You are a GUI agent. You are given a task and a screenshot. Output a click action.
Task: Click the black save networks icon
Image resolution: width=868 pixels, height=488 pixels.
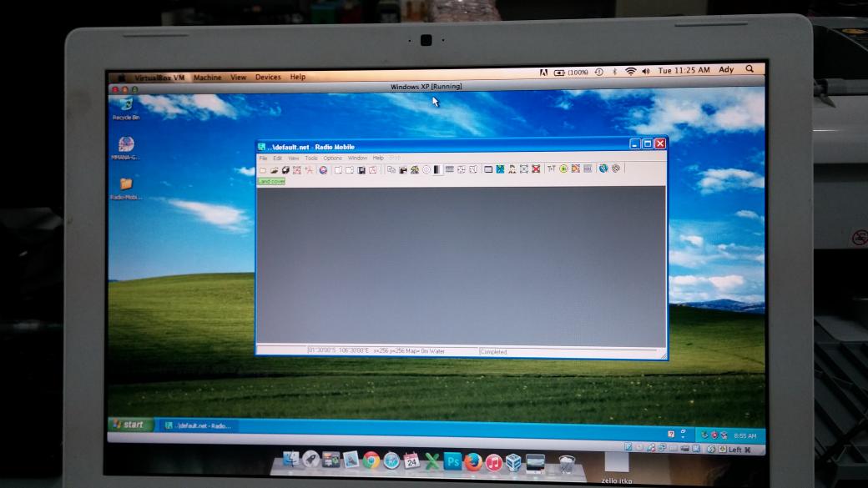click(285, 170)
